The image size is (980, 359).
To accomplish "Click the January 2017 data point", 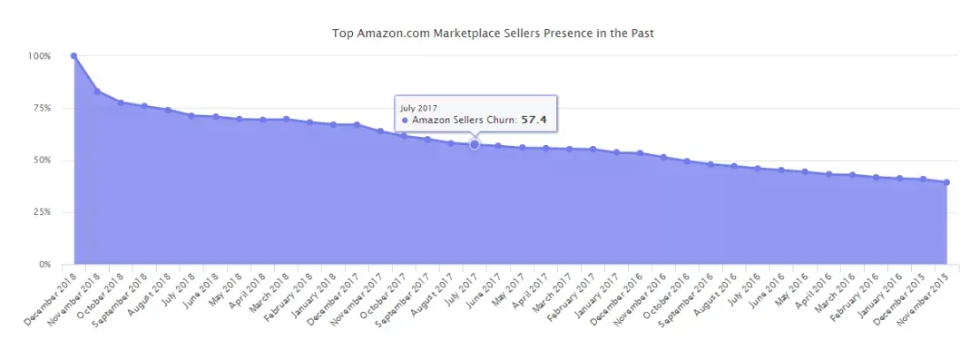I will [616, 152].
